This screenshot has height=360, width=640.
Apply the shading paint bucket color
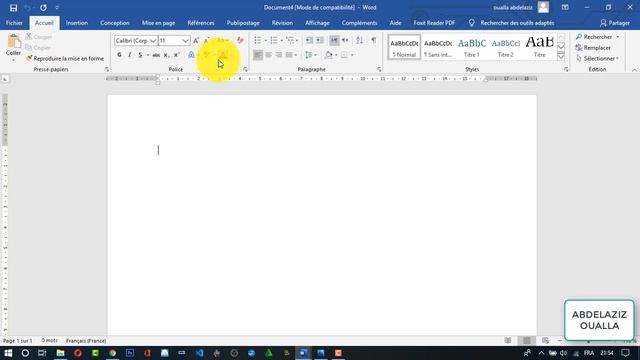pyautogui.click(x=329, y=55)
